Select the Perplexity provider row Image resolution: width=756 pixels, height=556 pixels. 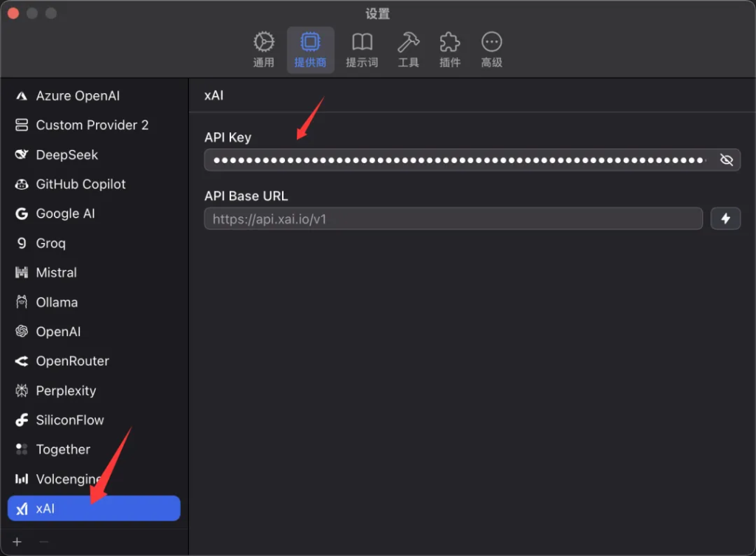click(x=94, y=391)
